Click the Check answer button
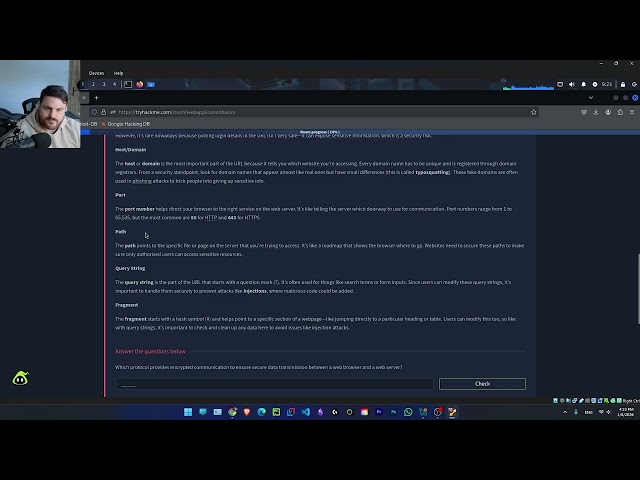The image size is (640, 480). click(482, 384)
